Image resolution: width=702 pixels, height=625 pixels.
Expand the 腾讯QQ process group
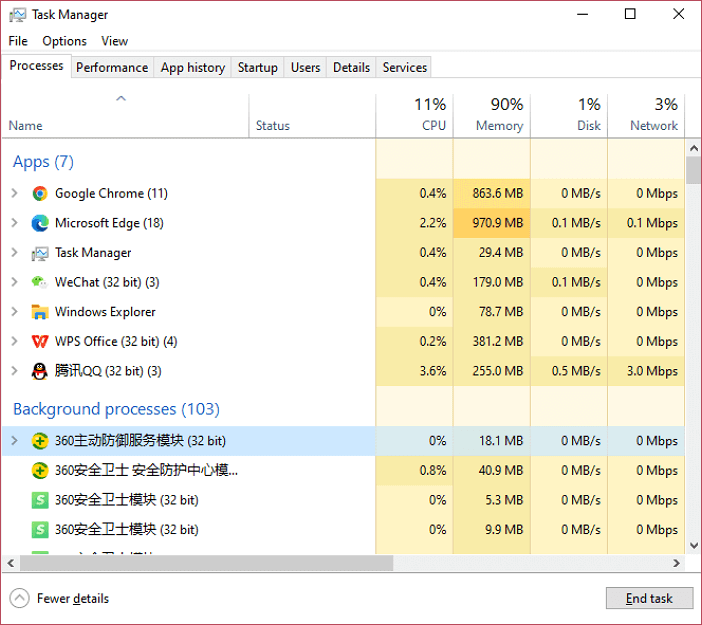14,371
